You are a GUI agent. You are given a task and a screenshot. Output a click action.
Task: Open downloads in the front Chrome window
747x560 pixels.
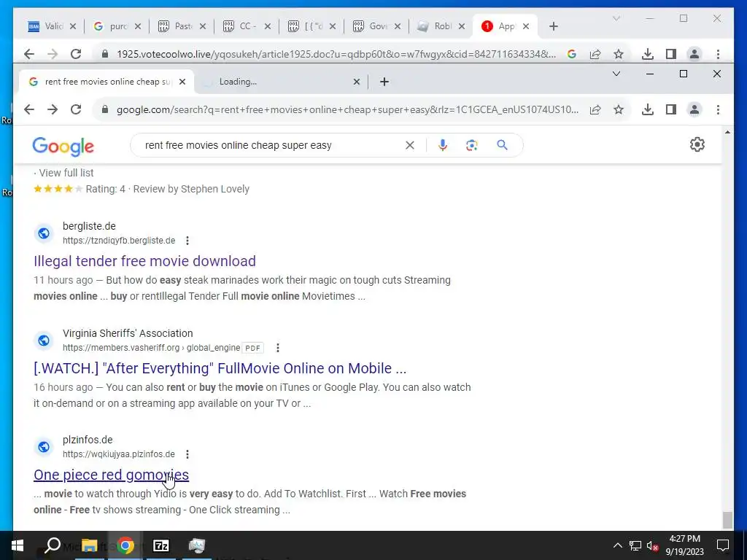click(x=648, y=109)
